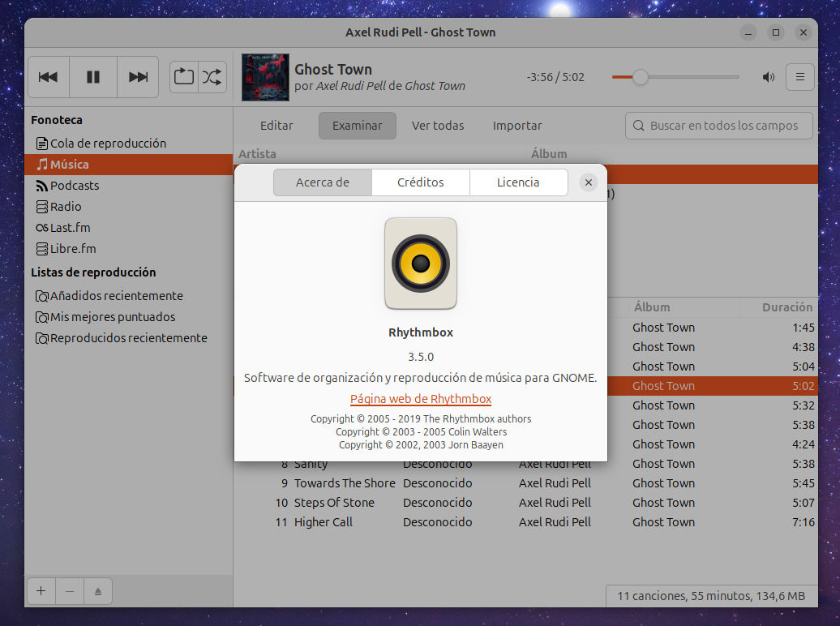Toggle repeat playback mode
The width and height of the screenshot is (840, 626).
(x=184, y=77)
